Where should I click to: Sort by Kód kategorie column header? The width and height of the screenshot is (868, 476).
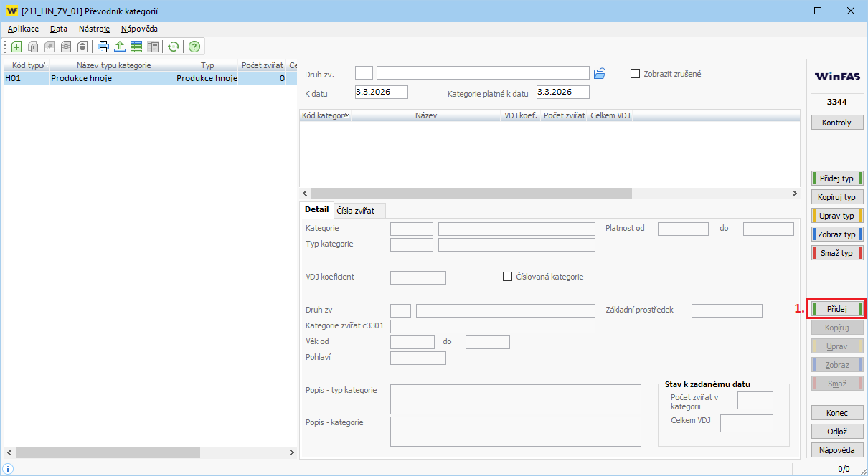[x=324, y=115]
